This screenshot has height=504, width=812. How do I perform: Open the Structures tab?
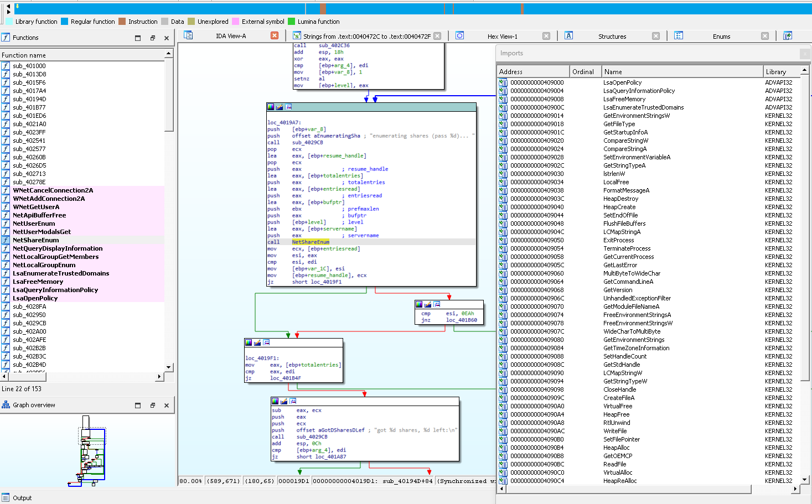(612, 36)
